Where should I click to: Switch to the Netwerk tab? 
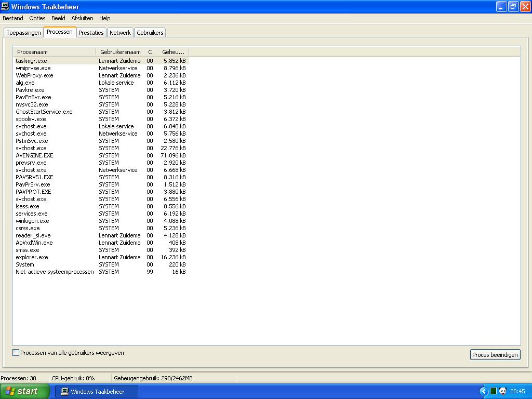(x=120, y=33)
